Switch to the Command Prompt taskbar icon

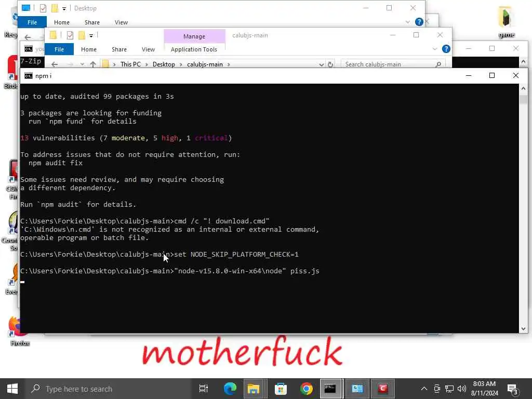coord(330,389)
